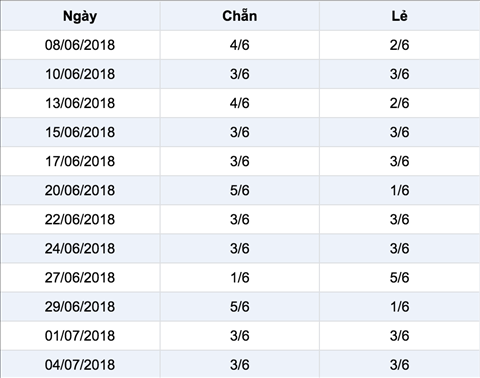Click the Lẻ column header
This screenshot has width=480, height=378.
pos(399,16)
